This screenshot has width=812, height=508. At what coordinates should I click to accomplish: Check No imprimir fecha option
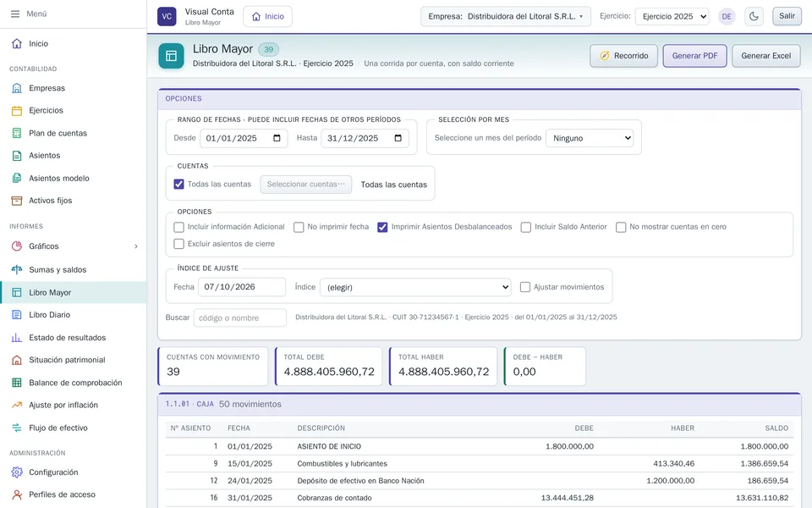point(299,227)
